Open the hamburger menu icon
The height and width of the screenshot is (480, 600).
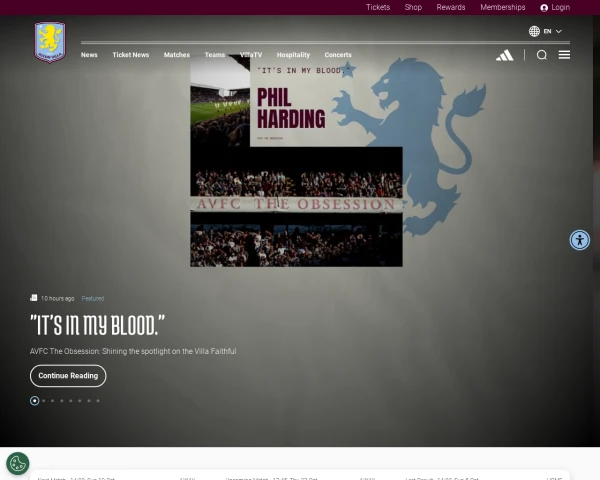click(x=564, y=55)
